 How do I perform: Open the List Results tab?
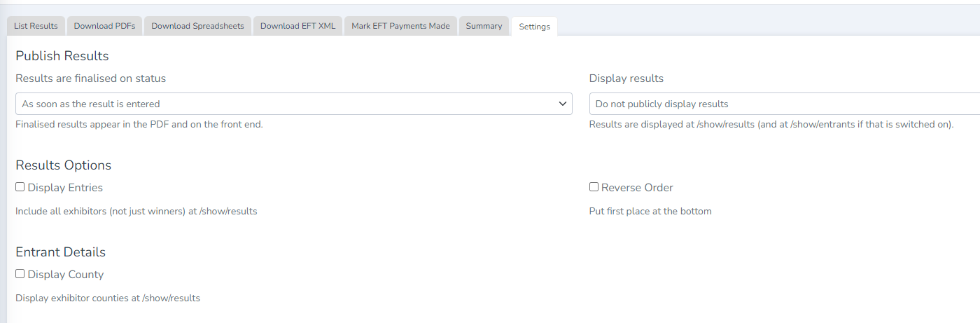(x=36, y=26)
